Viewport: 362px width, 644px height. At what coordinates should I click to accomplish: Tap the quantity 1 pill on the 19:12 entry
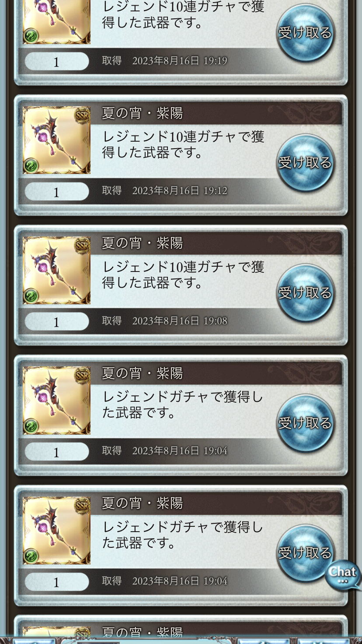56,192
